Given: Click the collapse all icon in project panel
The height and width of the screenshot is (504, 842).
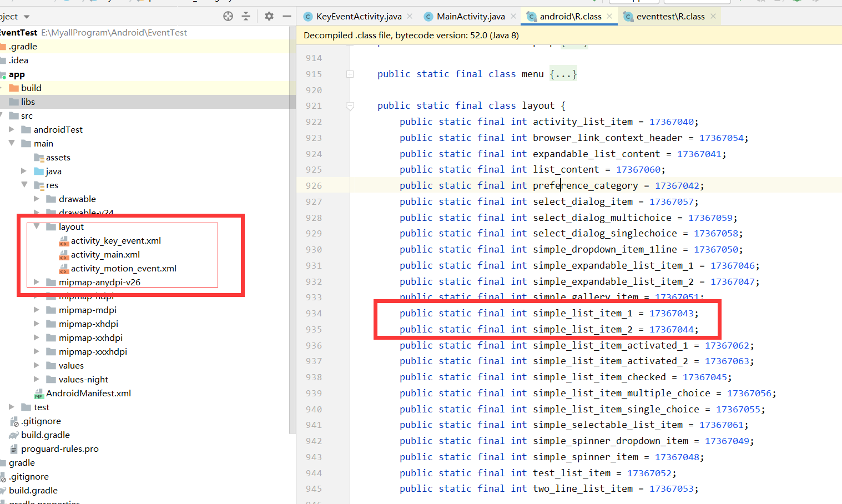Looking at the screenshot, I should (246, 16).
